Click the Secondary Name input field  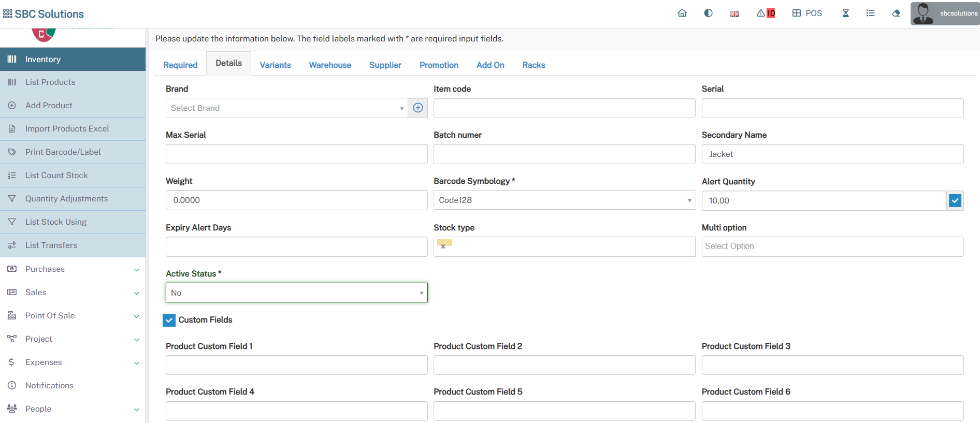click(x=832, y=154)
